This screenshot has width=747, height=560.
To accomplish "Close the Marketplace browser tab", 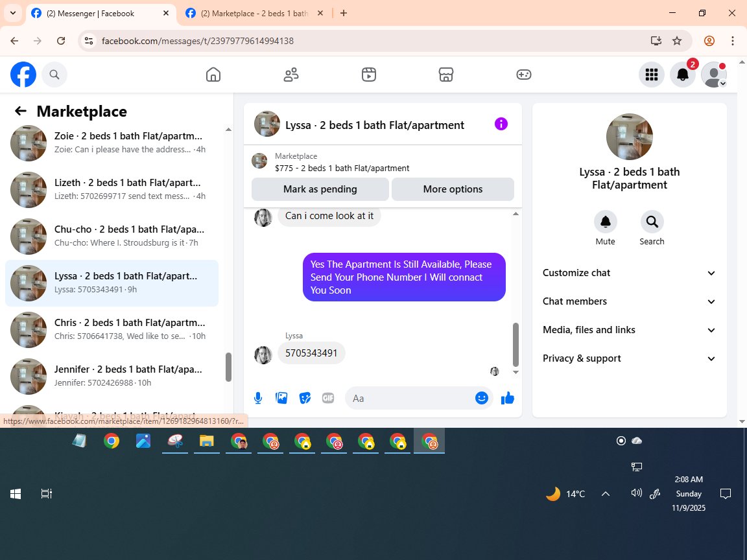I will (320, 14).
